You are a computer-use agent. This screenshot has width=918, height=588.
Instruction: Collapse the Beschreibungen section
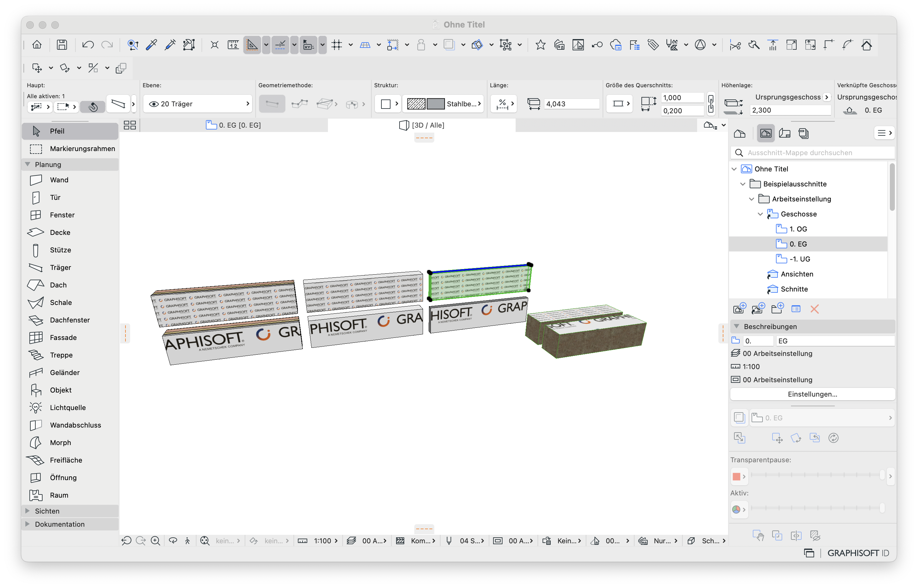[x=737, y=327]
